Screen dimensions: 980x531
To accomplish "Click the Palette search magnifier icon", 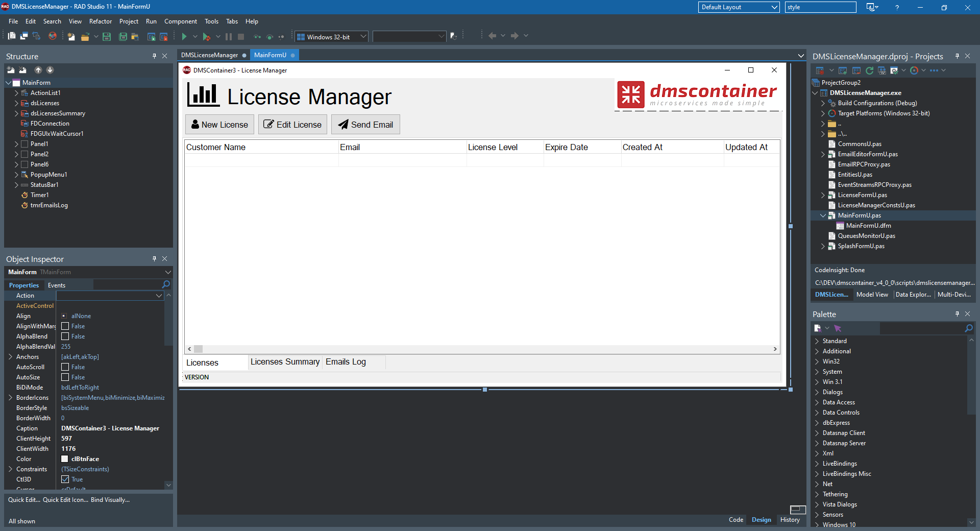I will point(969,328).
